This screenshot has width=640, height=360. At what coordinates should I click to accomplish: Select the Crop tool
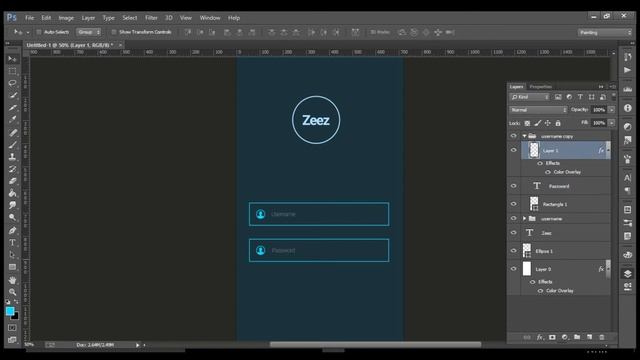[12, 108]
